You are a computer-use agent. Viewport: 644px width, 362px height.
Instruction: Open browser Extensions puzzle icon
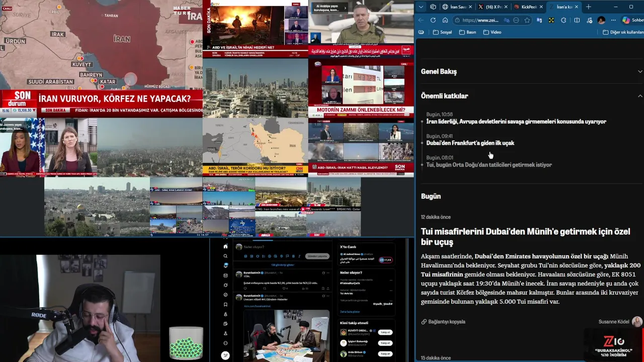click(563, 20)
